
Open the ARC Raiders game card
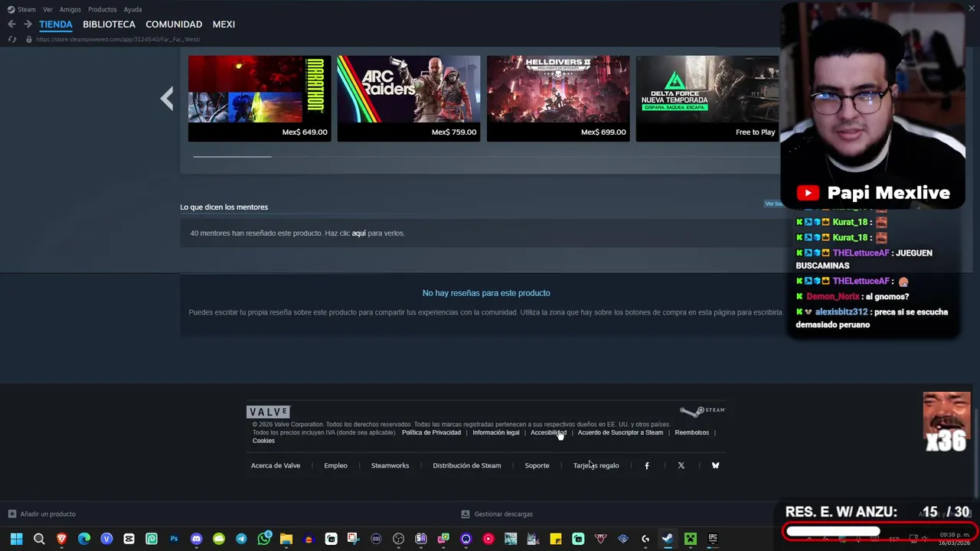[x=409, y=98]
